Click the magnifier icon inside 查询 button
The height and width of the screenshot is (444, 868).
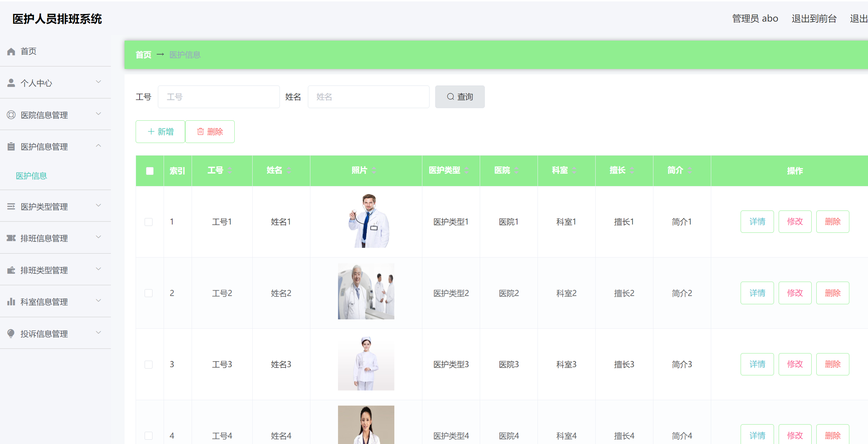pos(450,97)
